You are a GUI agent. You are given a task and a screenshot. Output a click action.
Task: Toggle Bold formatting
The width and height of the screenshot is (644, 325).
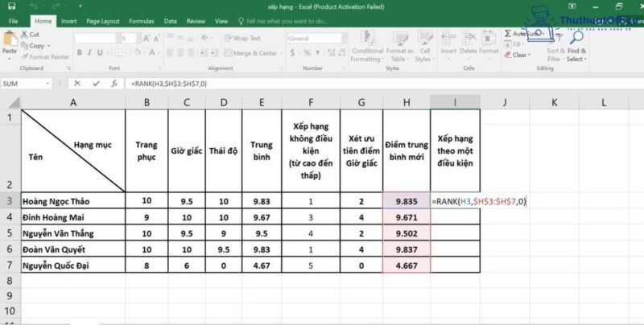[x=79, y=52]
